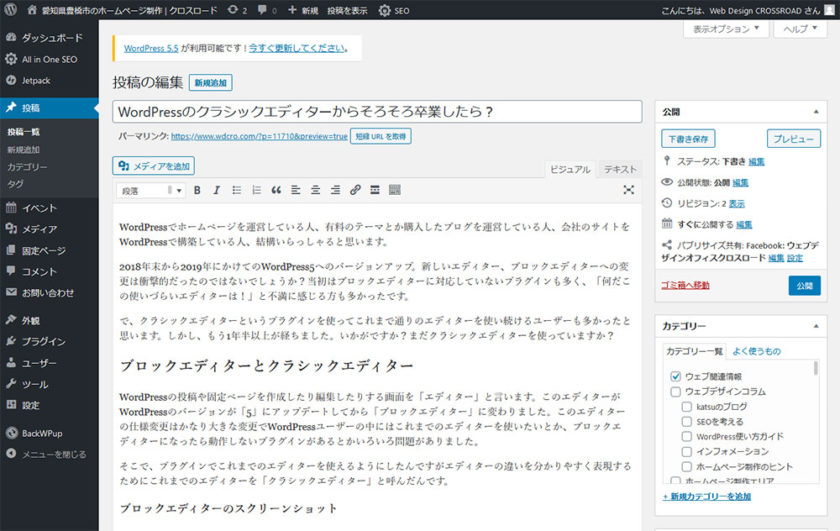Check the ウェブデザインコラム category checkbox
Image resolution: width=840 pixels, height=531 pixels.
pos(676,392)
